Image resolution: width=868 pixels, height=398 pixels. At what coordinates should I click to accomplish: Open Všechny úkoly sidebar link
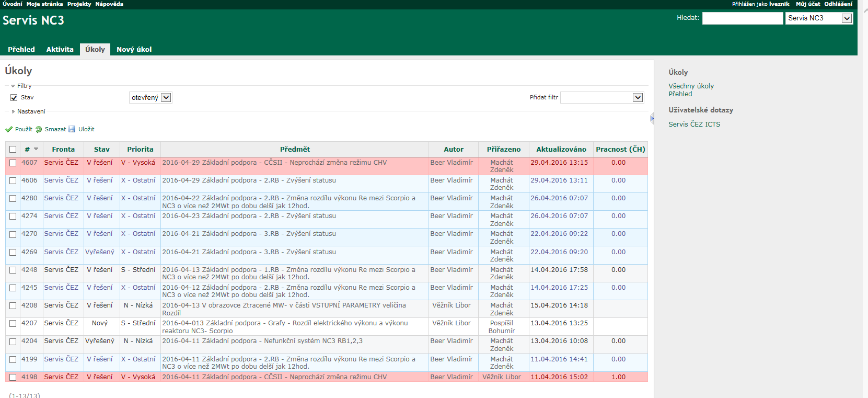[691, 86]
